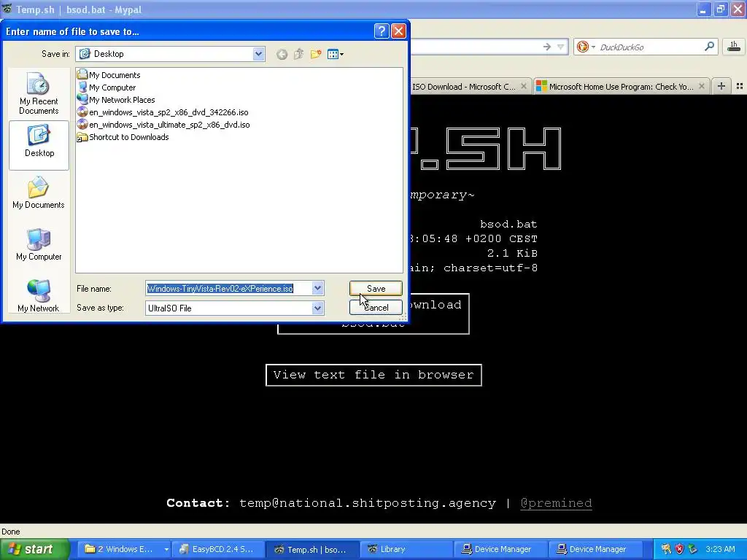Open the downloads toolbar button
Image resolution: width=747 pixels, height=560 pixels.
tap(734, 47)
